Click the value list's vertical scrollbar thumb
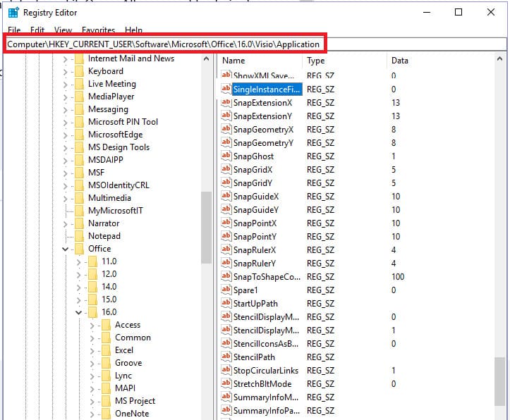Viewport: 510px width, 420px height. pos(499,381)
